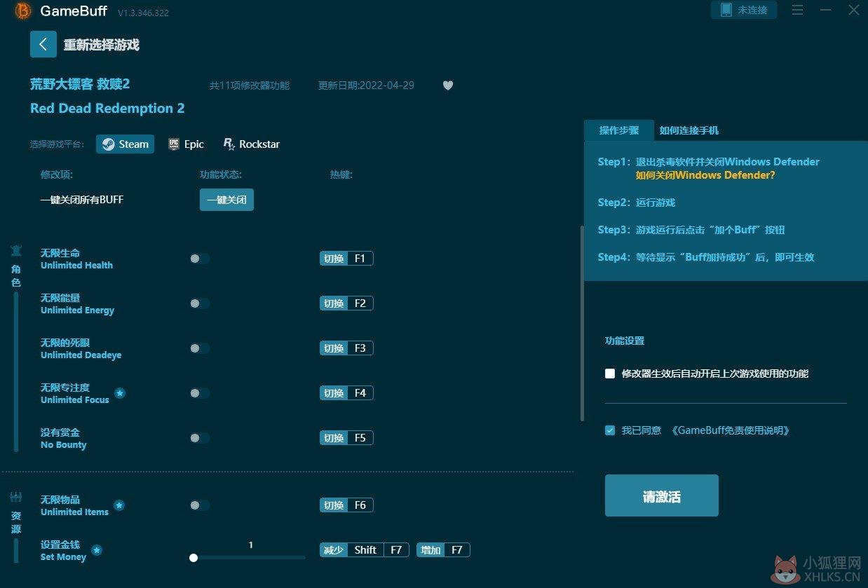Click the Red Dead Redemption 2 title
Image resolution: width=868 pixels, height=588 pixels.
(107, 108)
